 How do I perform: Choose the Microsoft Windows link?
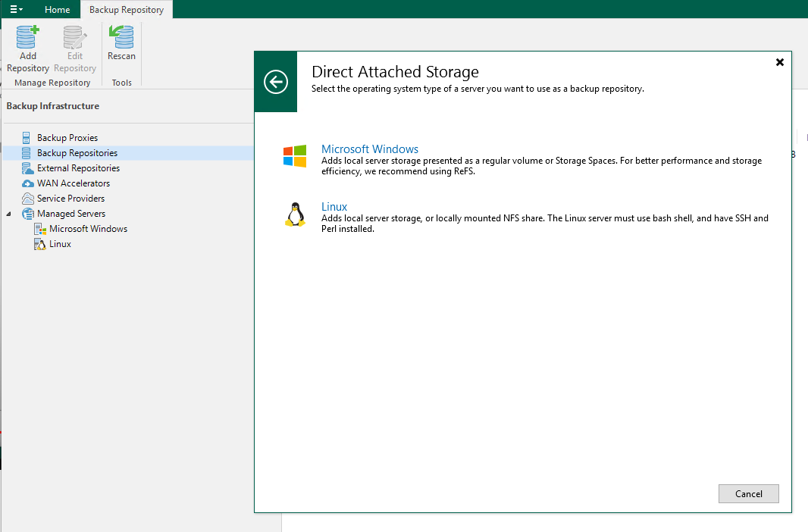pos(370,149)
